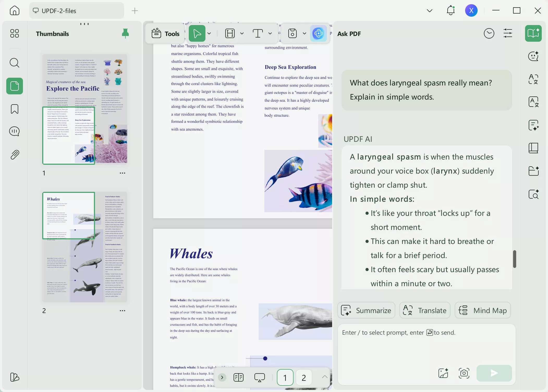This screenshot has width=548, height=392.
Task: Toggle the two-page reading view icon
Action: 238,377
